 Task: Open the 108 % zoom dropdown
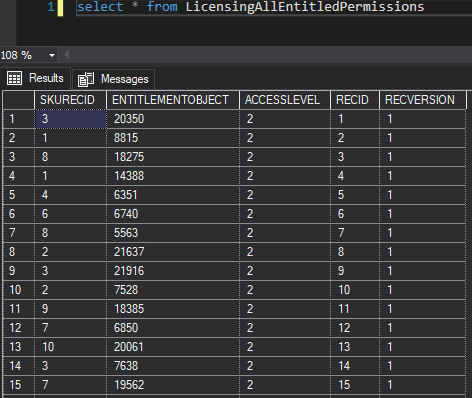click(x=52, y=55)
